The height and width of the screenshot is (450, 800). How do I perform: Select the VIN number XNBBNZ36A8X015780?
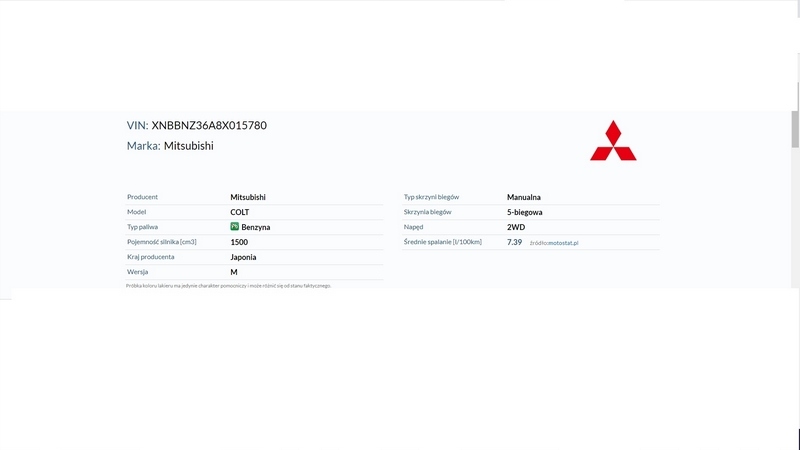[x=209, y=126]
